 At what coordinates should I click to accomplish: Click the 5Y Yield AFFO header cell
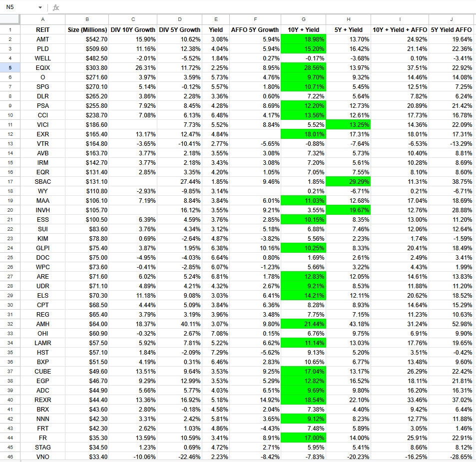coord(452,30)
